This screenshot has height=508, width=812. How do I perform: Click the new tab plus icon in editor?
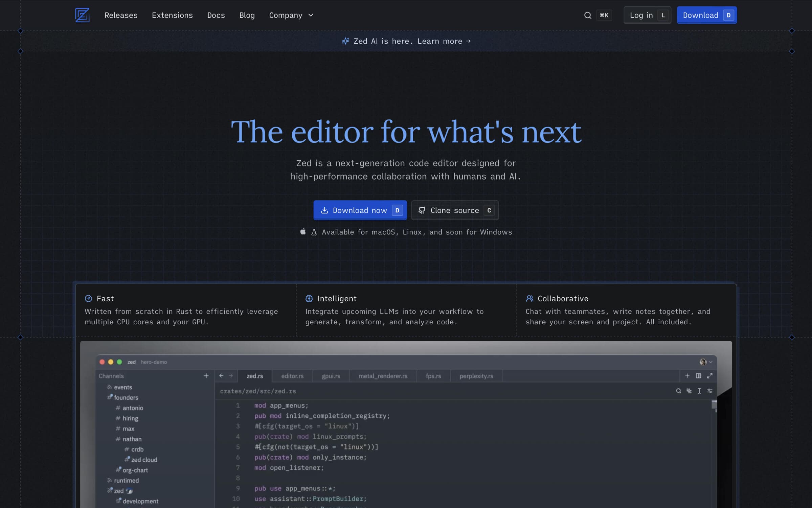[x=687, y=376]
